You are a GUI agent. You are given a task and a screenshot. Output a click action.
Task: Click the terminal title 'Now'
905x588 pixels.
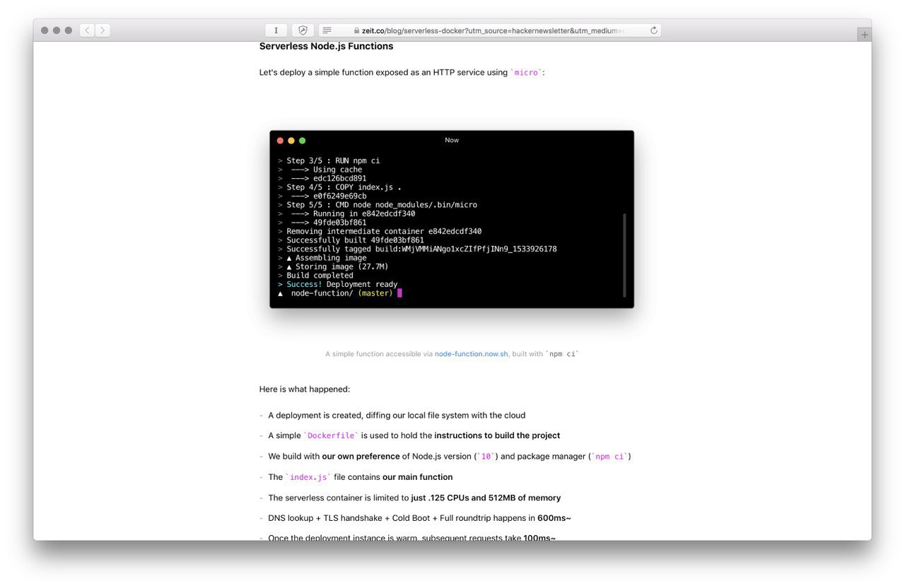(452, 140)
